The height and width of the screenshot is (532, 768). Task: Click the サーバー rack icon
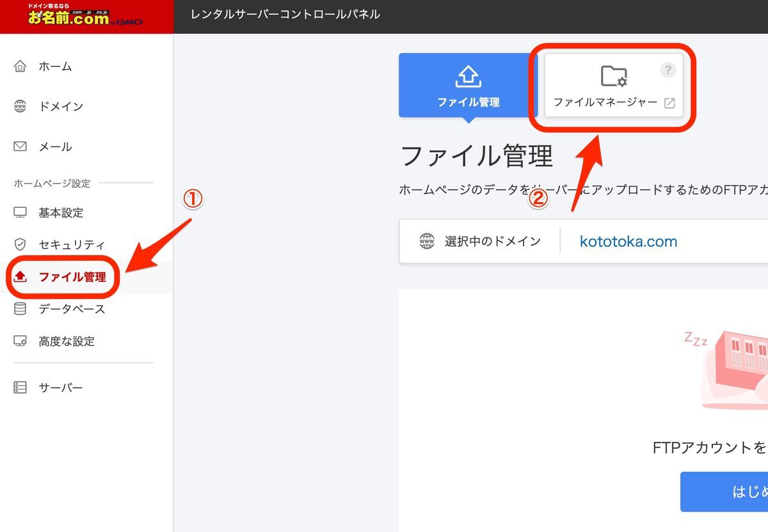tap(20, 387)
